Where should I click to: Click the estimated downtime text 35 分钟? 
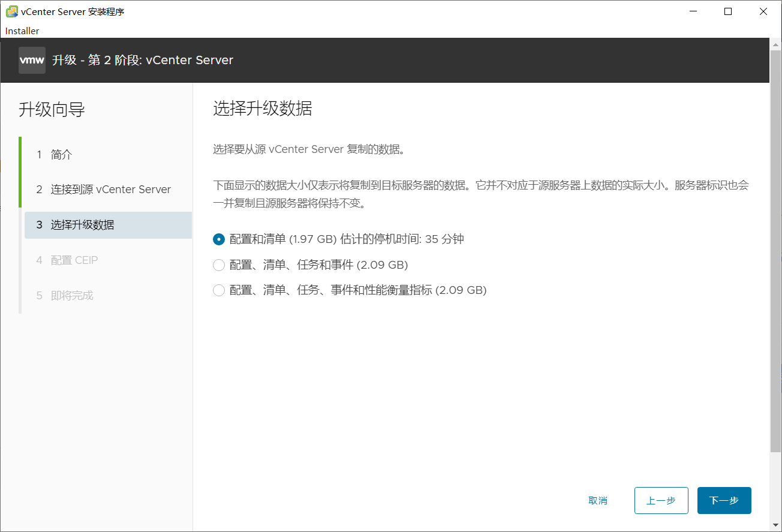[431, 239]
